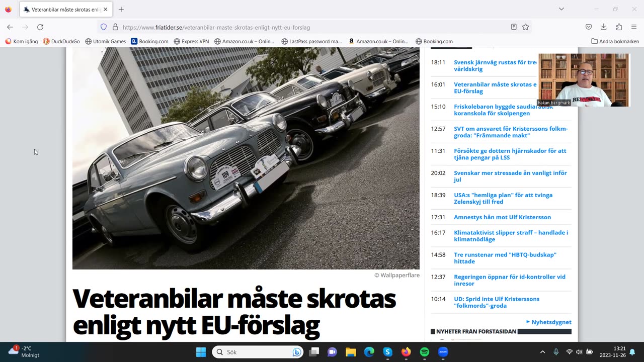Switch to Firefox in the taskbar
Screen dimensions: 644x362
(406, 352)
